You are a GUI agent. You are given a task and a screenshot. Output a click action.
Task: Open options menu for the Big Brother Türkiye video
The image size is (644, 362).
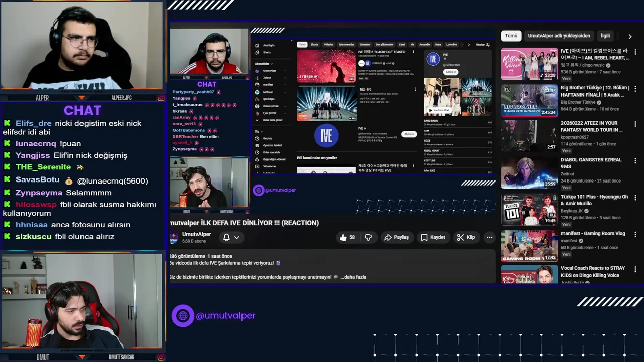635,88
